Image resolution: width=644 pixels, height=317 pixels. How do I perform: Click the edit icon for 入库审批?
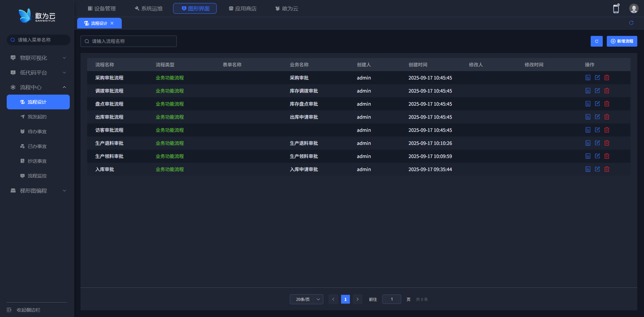[x=597, y=169]
